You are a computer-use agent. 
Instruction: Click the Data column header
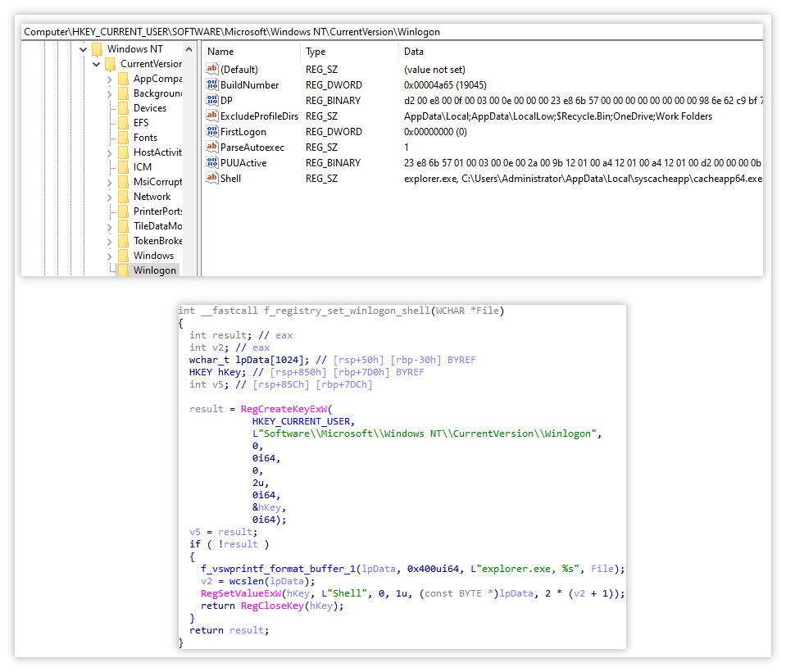[414, 52]
